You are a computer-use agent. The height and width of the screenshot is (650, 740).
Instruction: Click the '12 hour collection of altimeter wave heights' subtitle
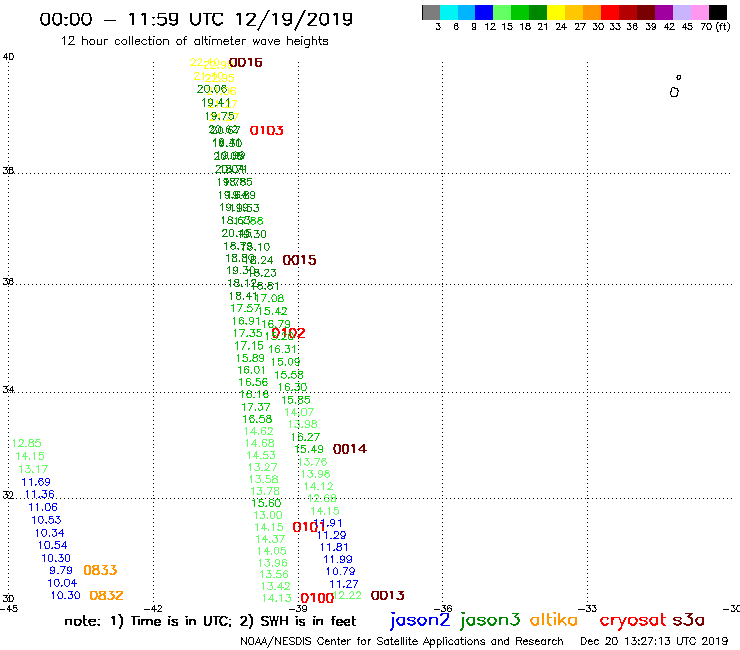pos(194,41)
